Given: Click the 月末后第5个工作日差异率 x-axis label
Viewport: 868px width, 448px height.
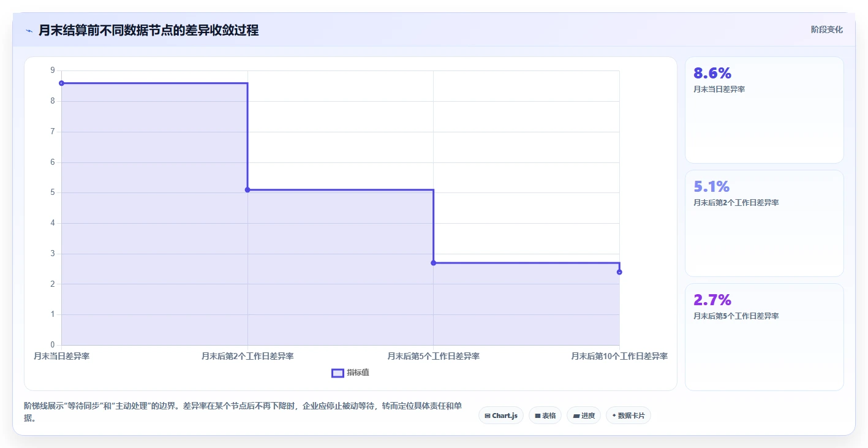Looking at the screenshot, I should pyautogui.click(x=433, y=356).
